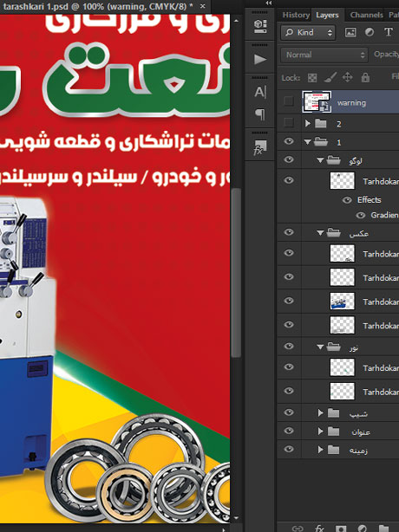Open the 3D panel icon

coord(260,26)
